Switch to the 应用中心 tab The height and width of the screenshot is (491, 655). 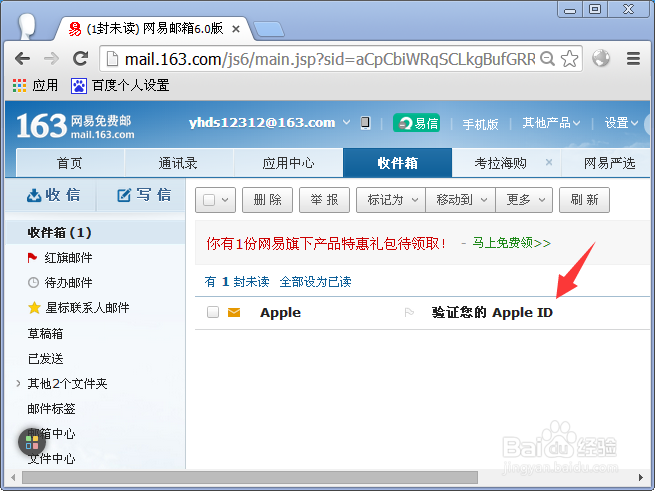[288, 163]
